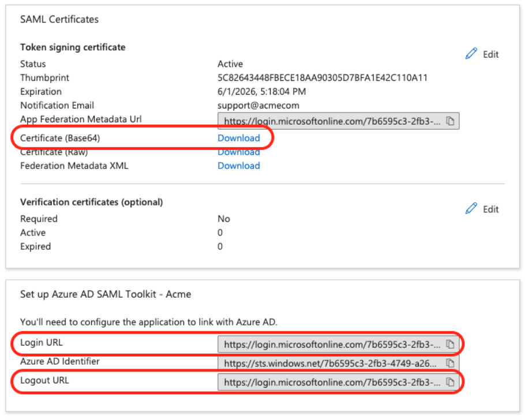The image size is (525, 420).
Task: Select the App Federation Metadata Url field
Action: click(332, 121)
